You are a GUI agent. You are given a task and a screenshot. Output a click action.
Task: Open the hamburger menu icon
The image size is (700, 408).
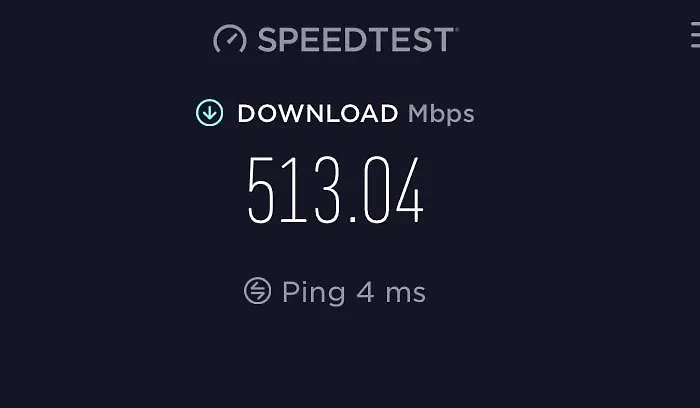click(x=695, y=34)
